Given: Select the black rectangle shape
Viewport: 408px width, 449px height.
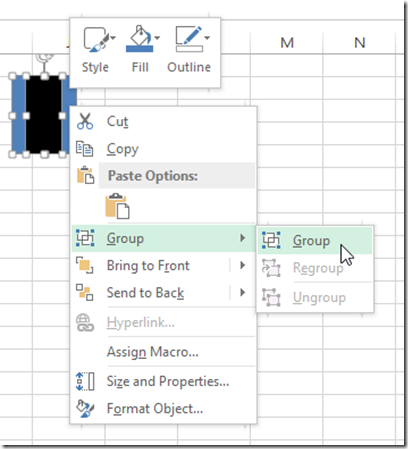Looking at the screenshot, I should [x=44, y=115].
